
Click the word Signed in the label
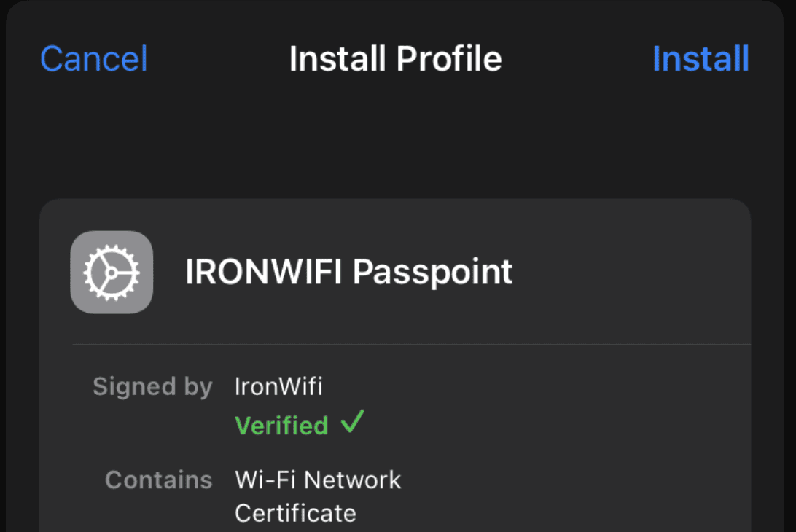click(x=135, y=387)
